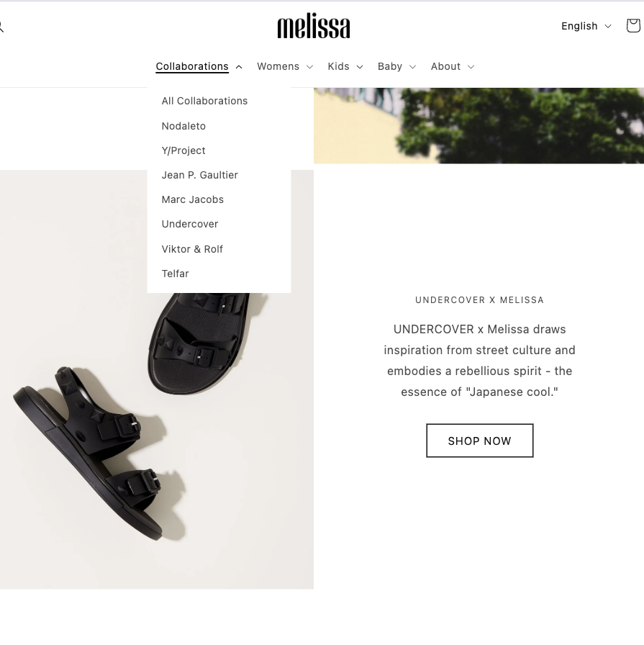Expand the Womens dropdown

pos(285,67)
